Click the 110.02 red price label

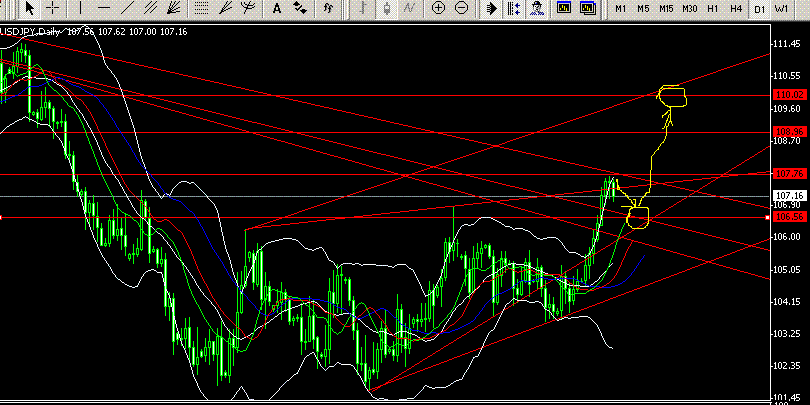click(x=790, y=95)
